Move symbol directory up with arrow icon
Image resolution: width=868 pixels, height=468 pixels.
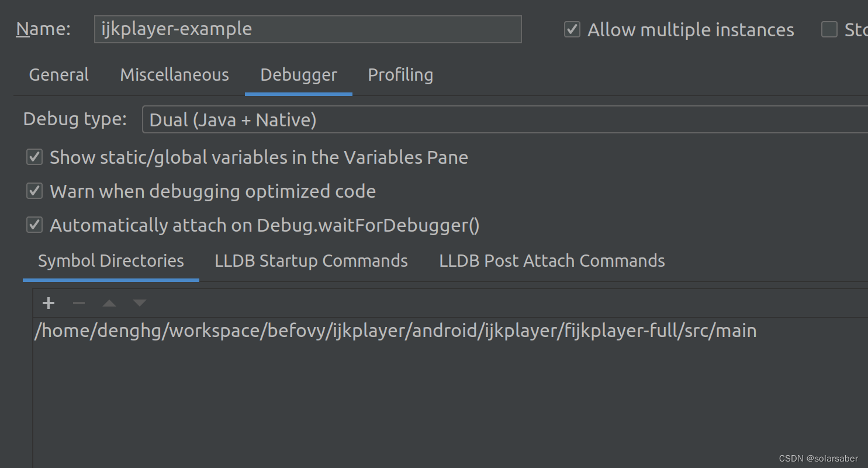pos(109,303)
